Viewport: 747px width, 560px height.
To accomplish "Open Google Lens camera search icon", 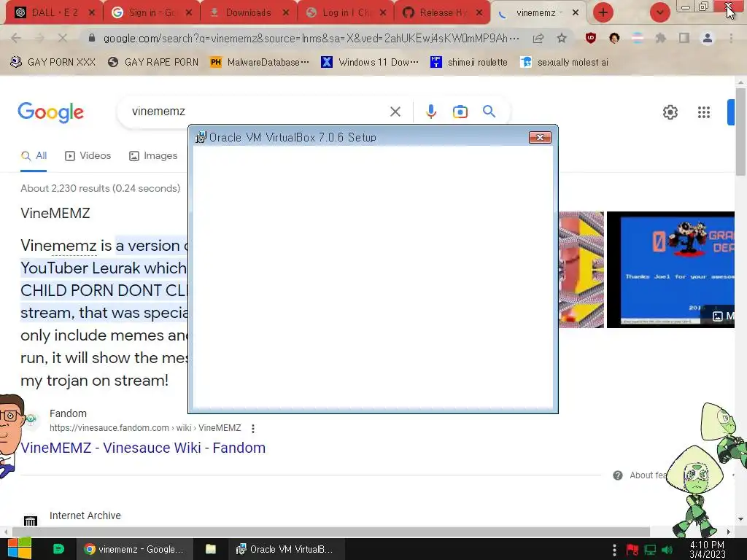I will 460,112.
